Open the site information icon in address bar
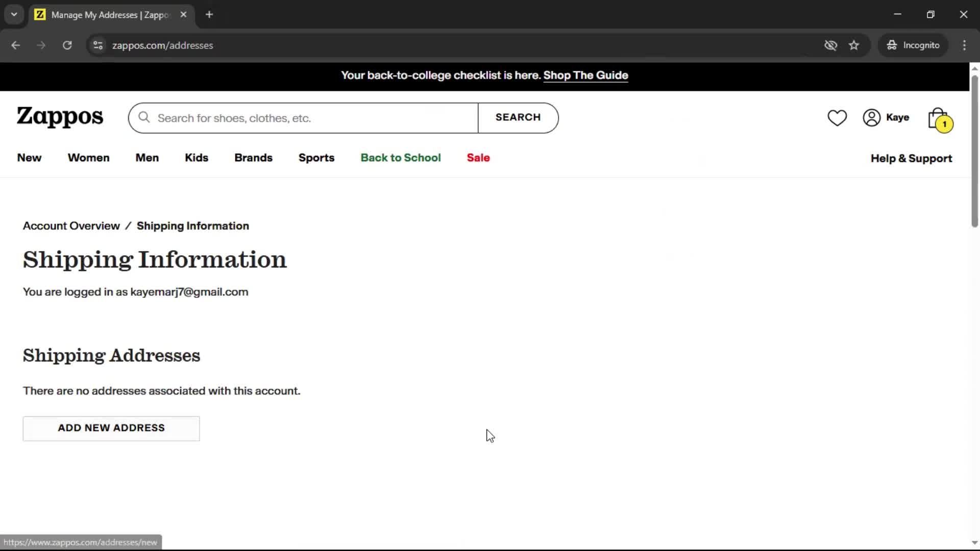Viewport: 980px width, 551px height. point(98,45)
